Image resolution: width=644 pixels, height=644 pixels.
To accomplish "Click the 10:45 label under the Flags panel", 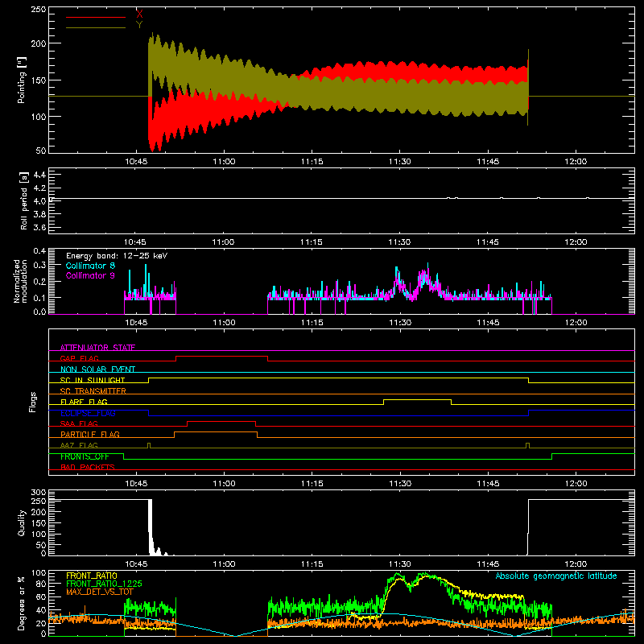I will 136,484.
